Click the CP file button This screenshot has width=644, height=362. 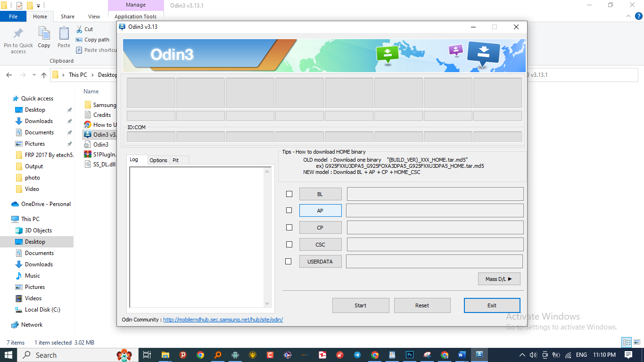[320, 228]
